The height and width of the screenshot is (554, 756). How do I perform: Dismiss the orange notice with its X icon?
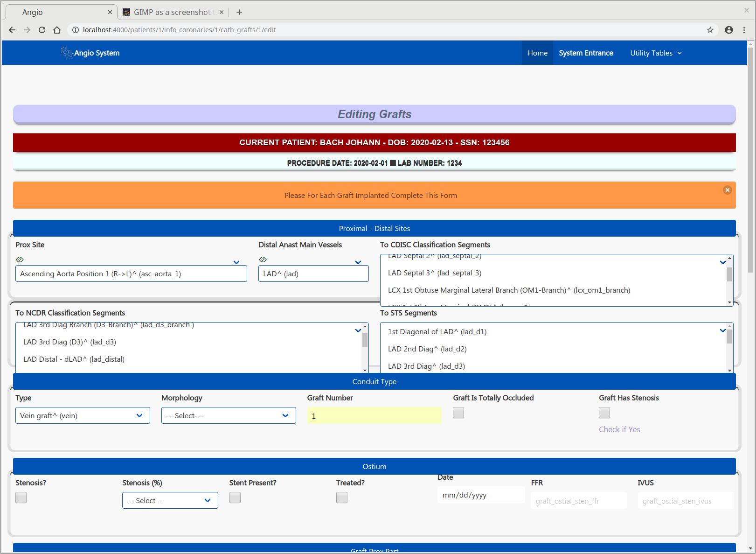click(x=727, y=190)
